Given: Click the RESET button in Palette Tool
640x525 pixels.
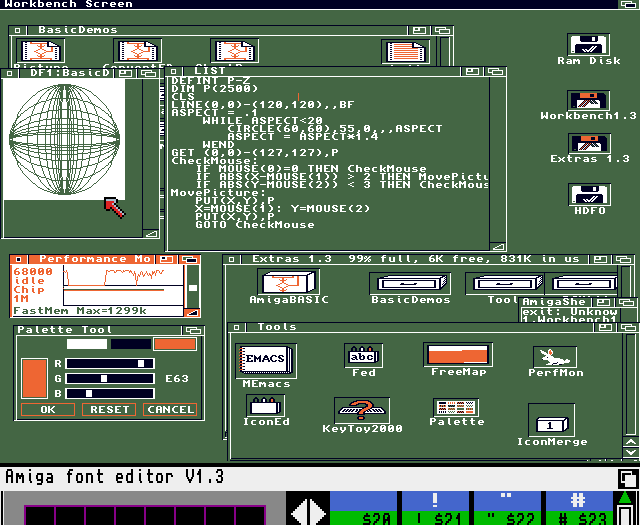Looking at the screenshot, I should (109, 409).
